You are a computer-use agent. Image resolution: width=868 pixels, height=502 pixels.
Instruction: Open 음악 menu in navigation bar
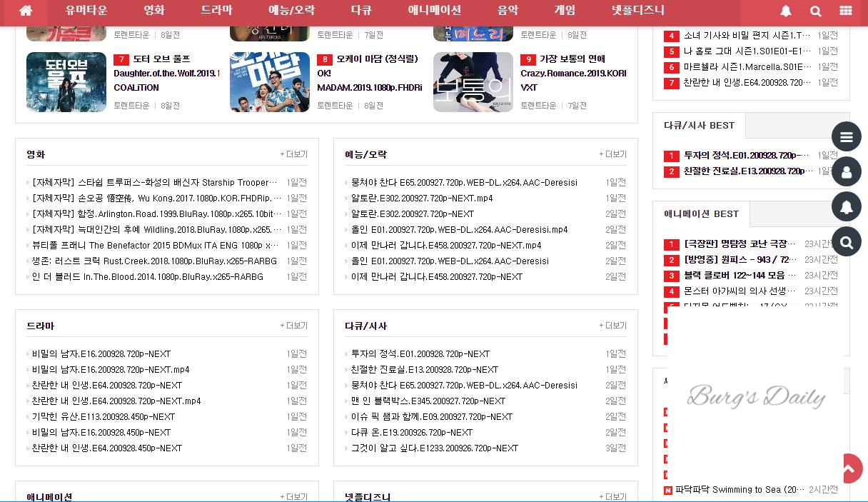point(508,10)
